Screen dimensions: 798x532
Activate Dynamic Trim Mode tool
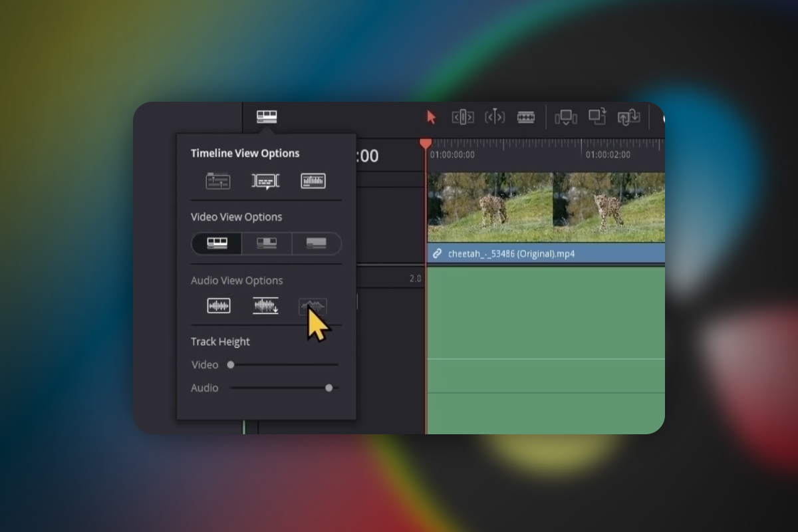coord(494,117)
